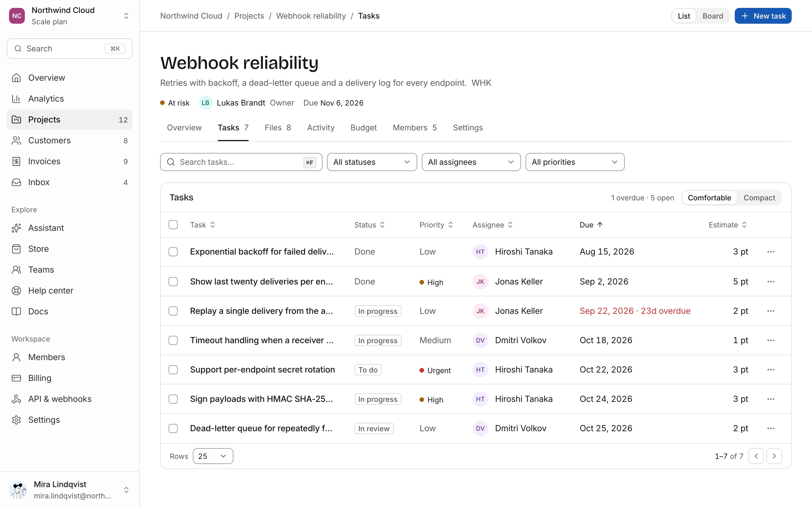The width and height of the screenshot is (812, 508).
Task: Switch to the project Settings tab
Action: tap(468, 128)
